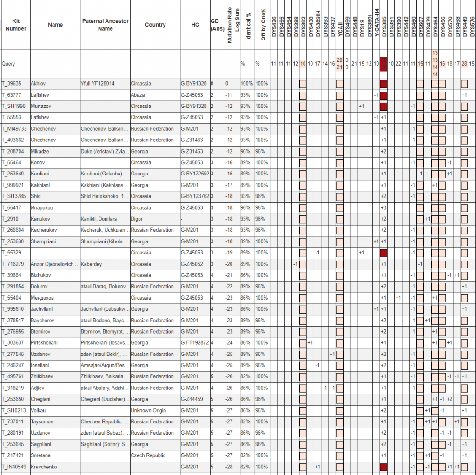This screenshot has width=476, height=475.
Task: Click dark red DYS385 cell in Akhlov row
Action: click(x=383, y=84)
